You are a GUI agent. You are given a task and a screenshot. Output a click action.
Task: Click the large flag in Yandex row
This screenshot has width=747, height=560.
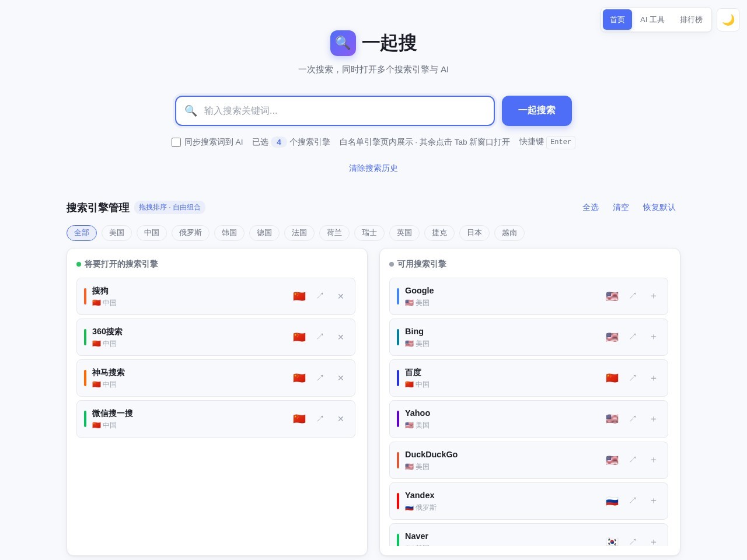[612, 501]
